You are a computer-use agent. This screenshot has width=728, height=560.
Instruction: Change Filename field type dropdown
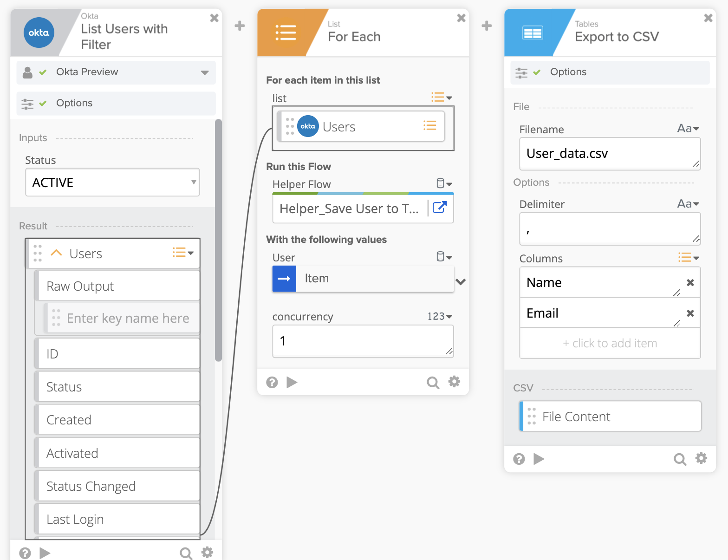(x=688, y=129)
